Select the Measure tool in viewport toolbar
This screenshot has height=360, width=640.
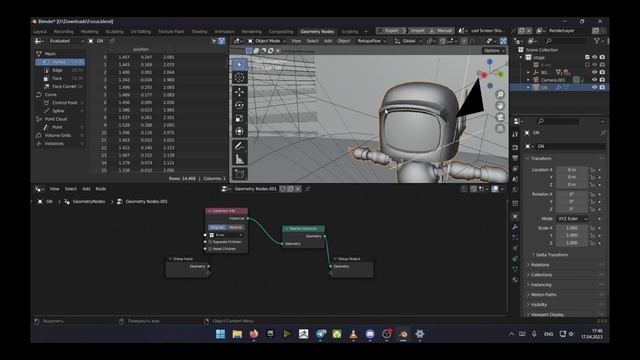[240, 159]
